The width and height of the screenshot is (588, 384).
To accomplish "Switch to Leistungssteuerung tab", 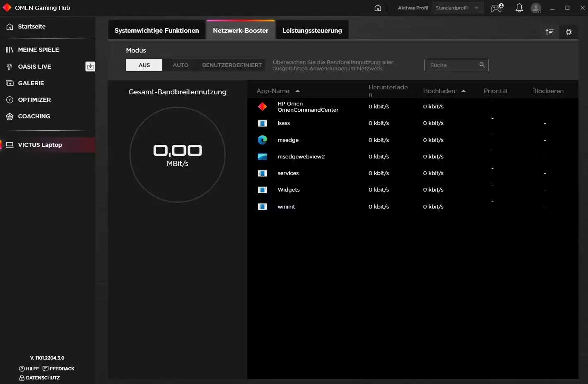I will 312,30.
